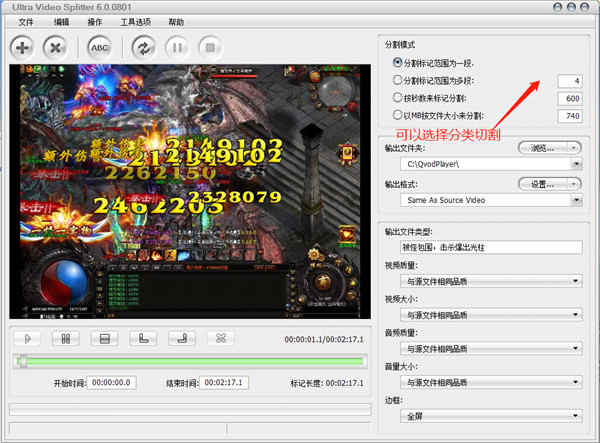Click the add file plus icon
The height and width of the screenshot is (443, 600).
pos(22,48)
